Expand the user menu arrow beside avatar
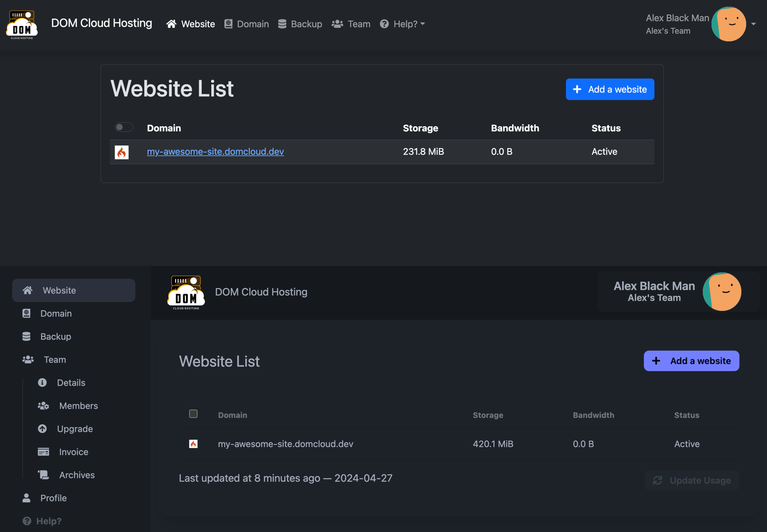 click(x=753, y=24)
